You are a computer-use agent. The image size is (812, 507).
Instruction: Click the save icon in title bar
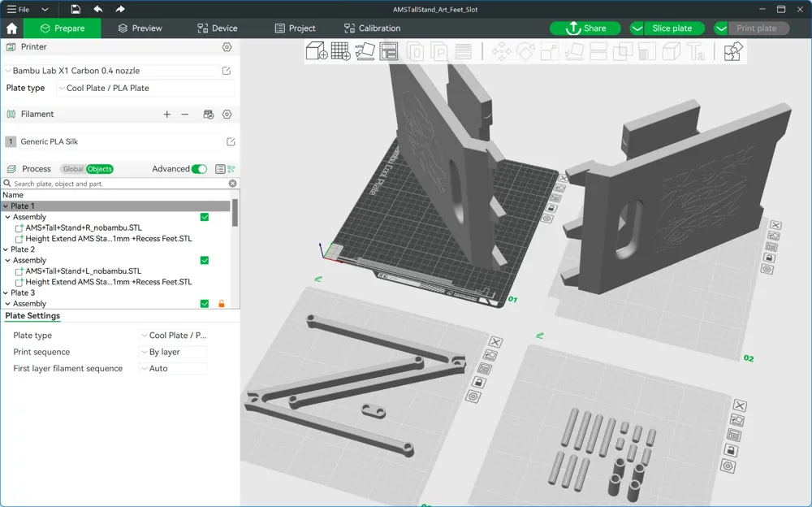[76, 9]
